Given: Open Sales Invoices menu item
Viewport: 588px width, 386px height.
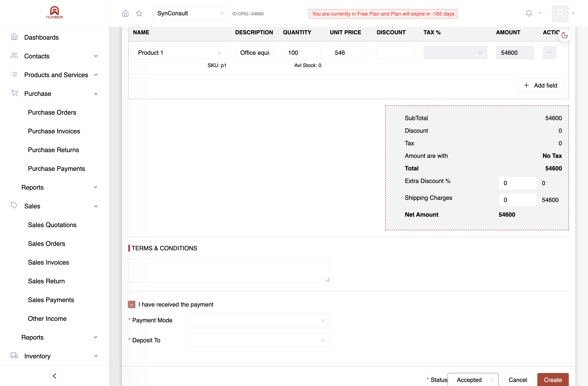Looking at the screenshot, I should (49, 262).
